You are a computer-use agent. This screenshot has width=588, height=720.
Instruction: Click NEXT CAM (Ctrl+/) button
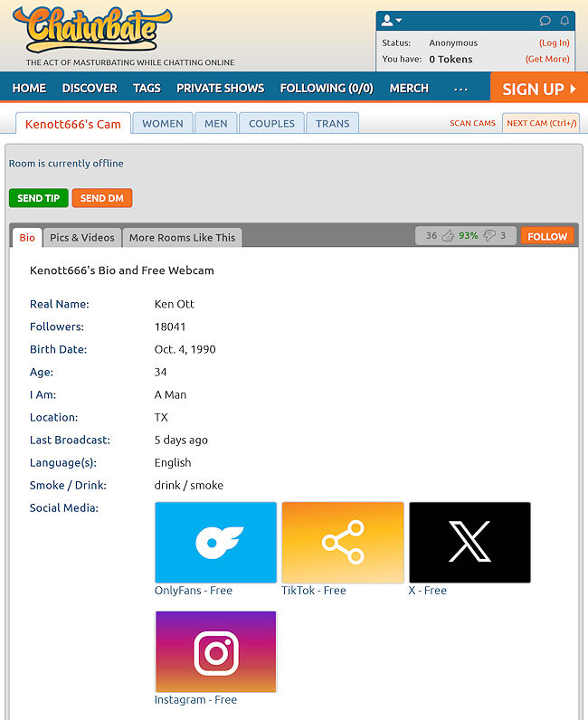pos(541,123)
